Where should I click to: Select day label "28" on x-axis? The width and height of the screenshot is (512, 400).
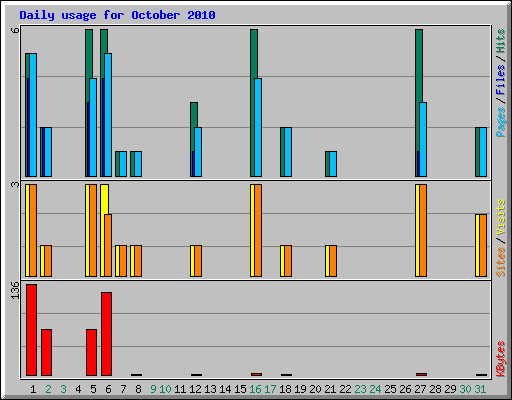[x=435, y=389]
